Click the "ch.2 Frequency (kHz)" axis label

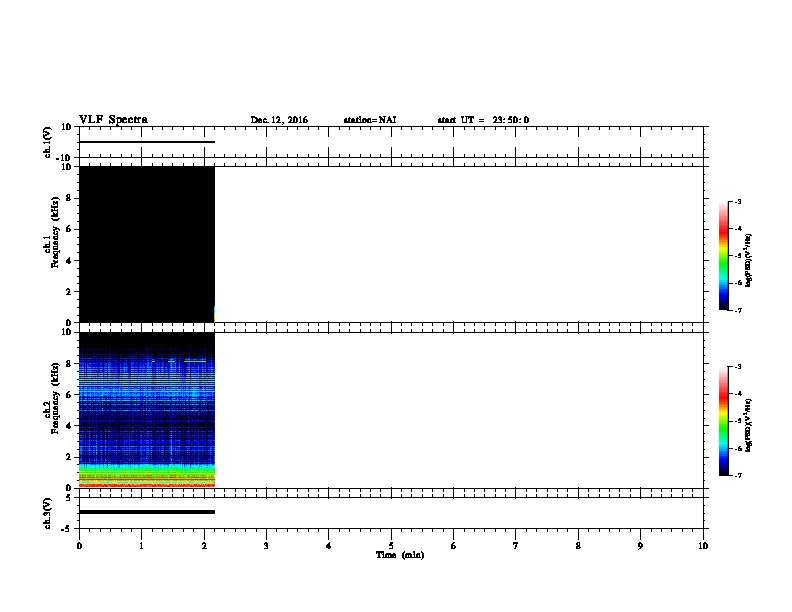pos(51,398)
